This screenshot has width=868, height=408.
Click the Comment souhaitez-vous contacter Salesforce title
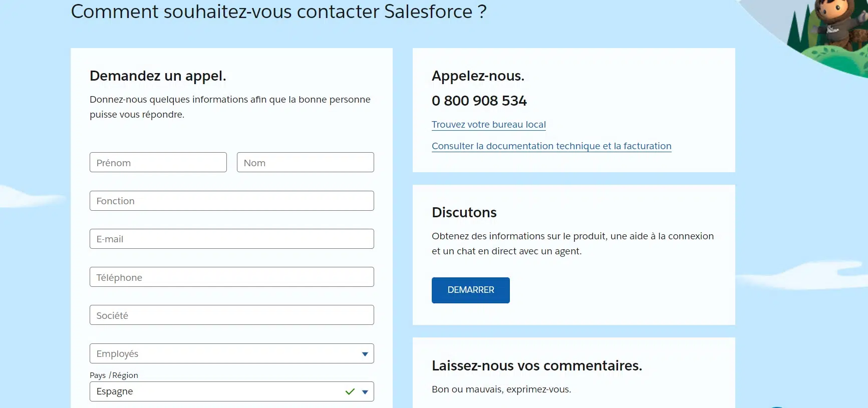tap(278, 12)
